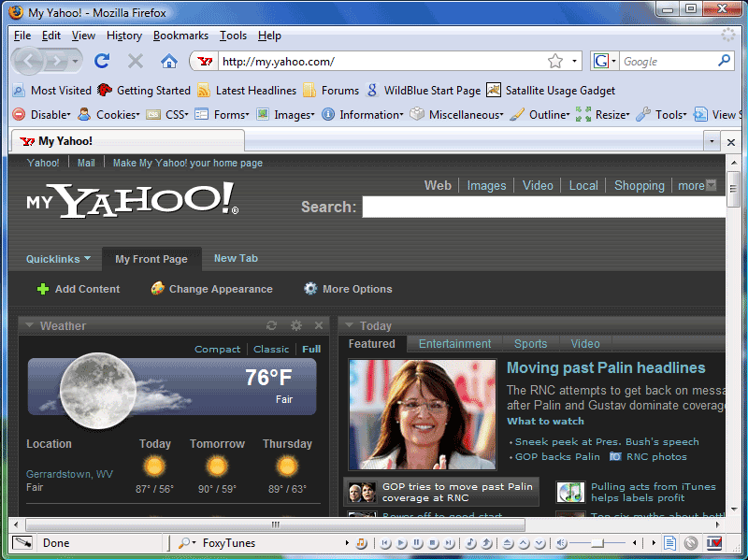Switch to the Entertainment tab

pyautogui.click(x=454, y=343)
